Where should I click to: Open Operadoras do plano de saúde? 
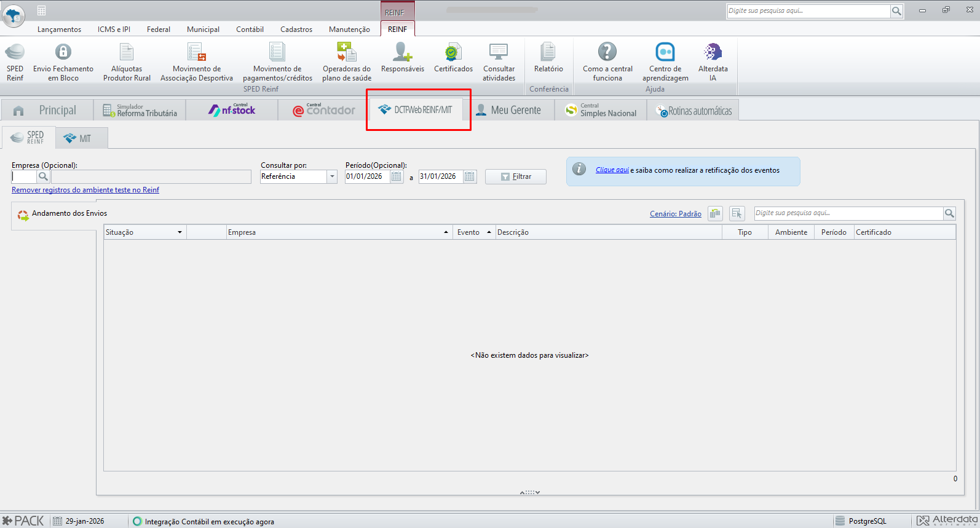click(347, 61)
